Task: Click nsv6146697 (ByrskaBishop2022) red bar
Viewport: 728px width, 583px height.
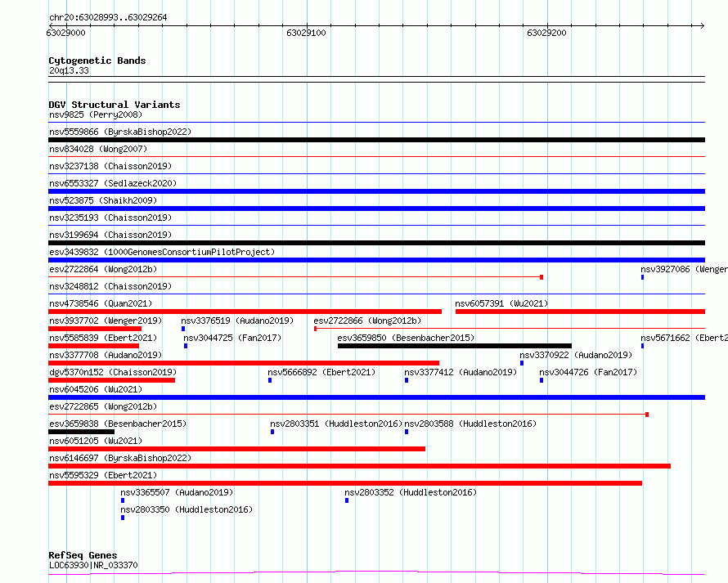Action: pyautogui.click(x=359, y=466)
